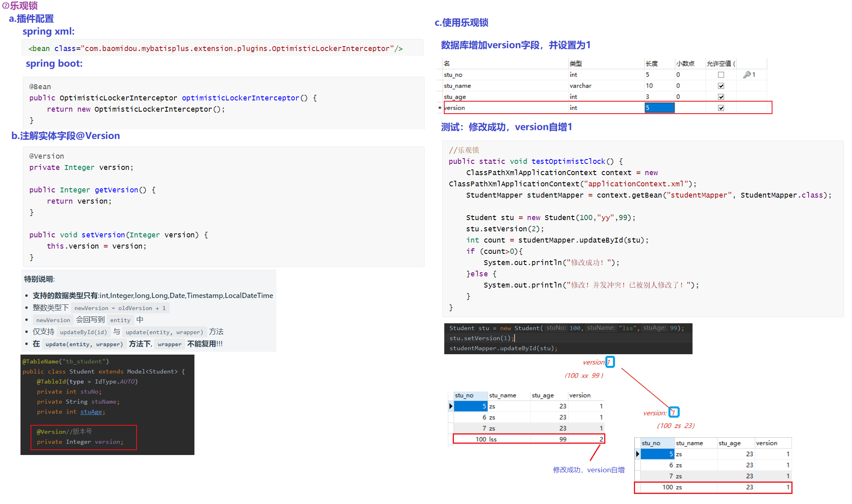Click the row pointer arrow in the table with 100 zs row

pyautogui.click(x=637, y=454)
